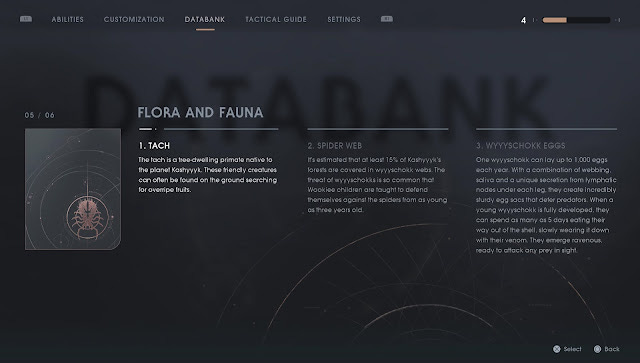640x363 pixels.
Task: Click the L1 shoulder button icon
Action: (x=26, y=19)
